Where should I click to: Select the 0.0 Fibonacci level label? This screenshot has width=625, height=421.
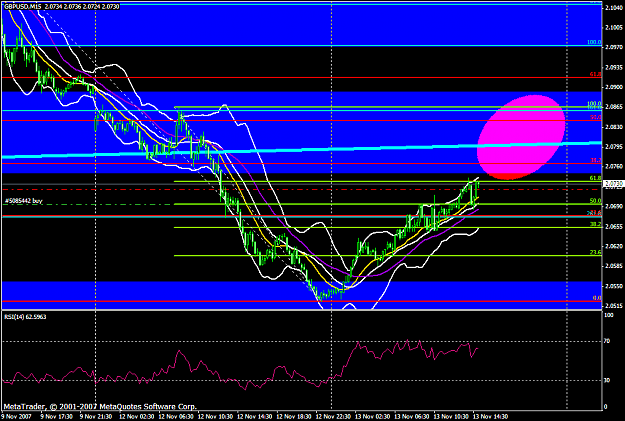pyautogui.click(x=597, y=298)
